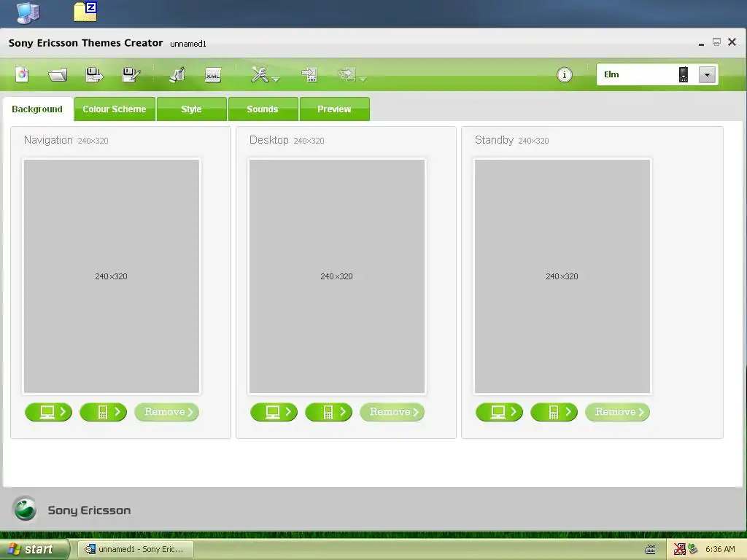
Task: Maximize the Themes Creator window
Action: pos(716,42)
